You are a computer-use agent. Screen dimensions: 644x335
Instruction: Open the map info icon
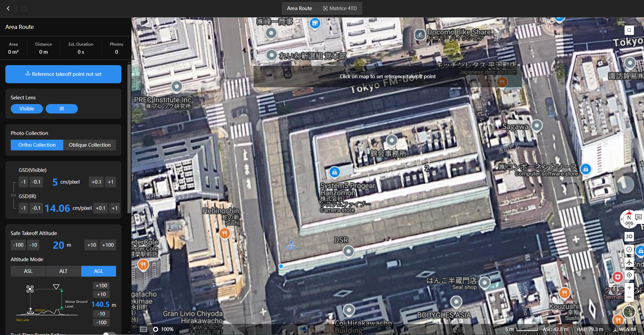coord(629,249)
